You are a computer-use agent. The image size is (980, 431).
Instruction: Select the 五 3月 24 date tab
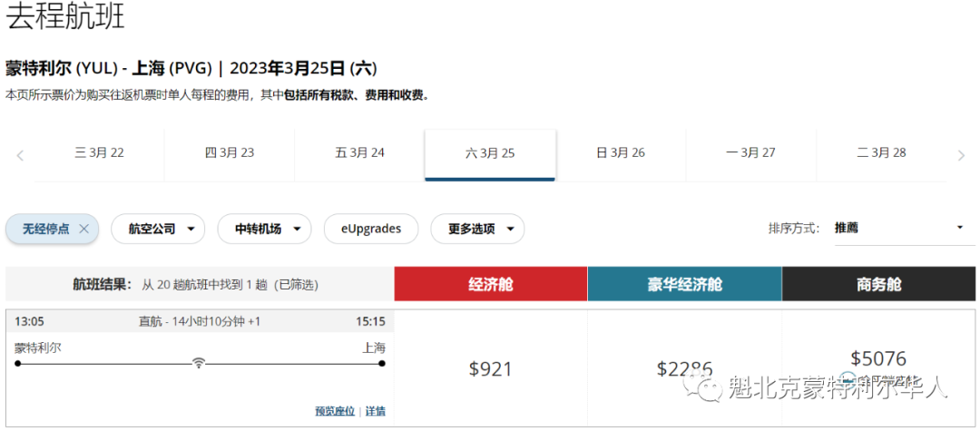point(359,153)
